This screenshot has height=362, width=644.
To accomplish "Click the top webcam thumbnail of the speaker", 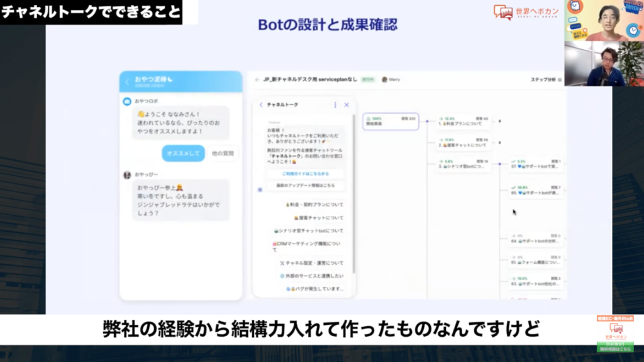I will click(604, 21).
